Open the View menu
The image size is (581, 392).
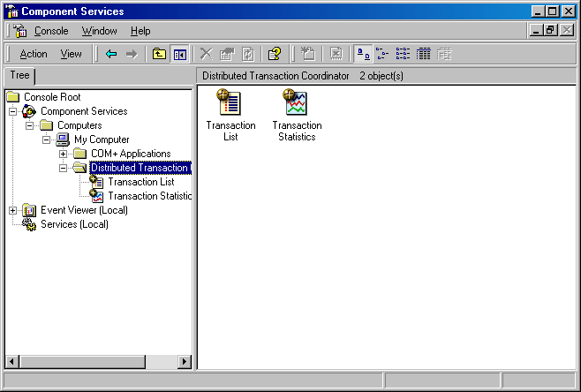72,54
